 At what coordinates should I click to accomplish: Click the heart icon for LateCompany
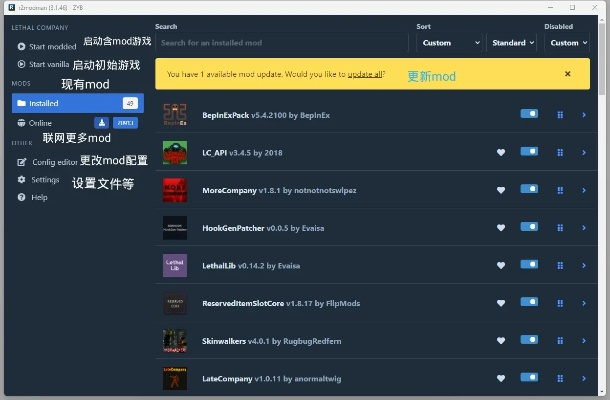tap(501, 378)
